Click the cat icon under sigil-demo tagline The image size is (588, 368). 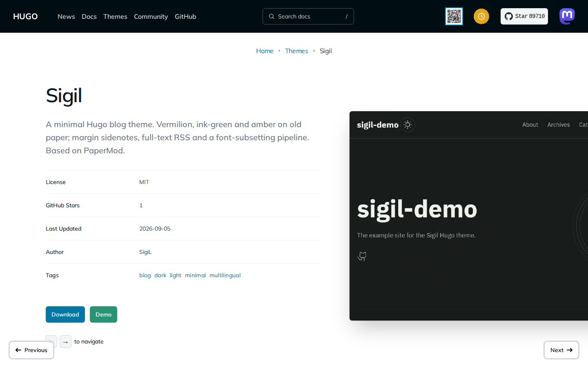coord(362,256)
